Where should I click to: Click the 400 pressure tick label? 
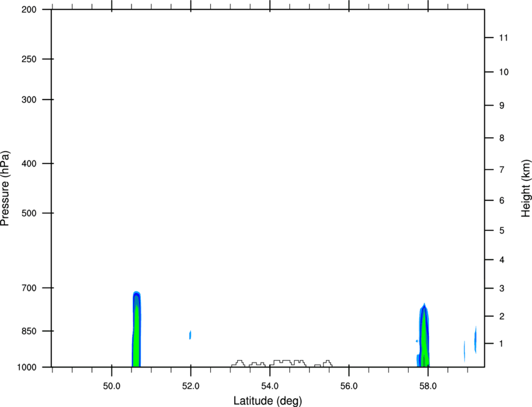(x=29, y=163)
